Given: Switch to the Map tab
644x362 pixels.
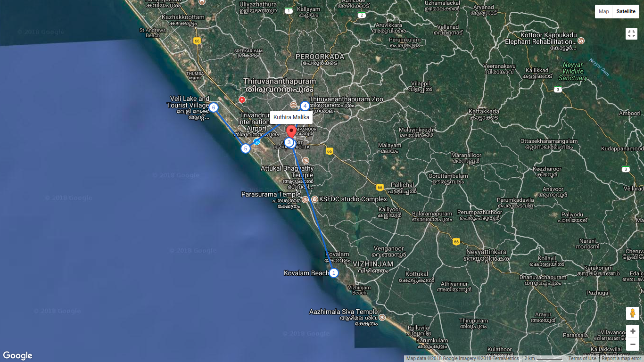Looking at the screenshot, I should (x=603, y=11).
